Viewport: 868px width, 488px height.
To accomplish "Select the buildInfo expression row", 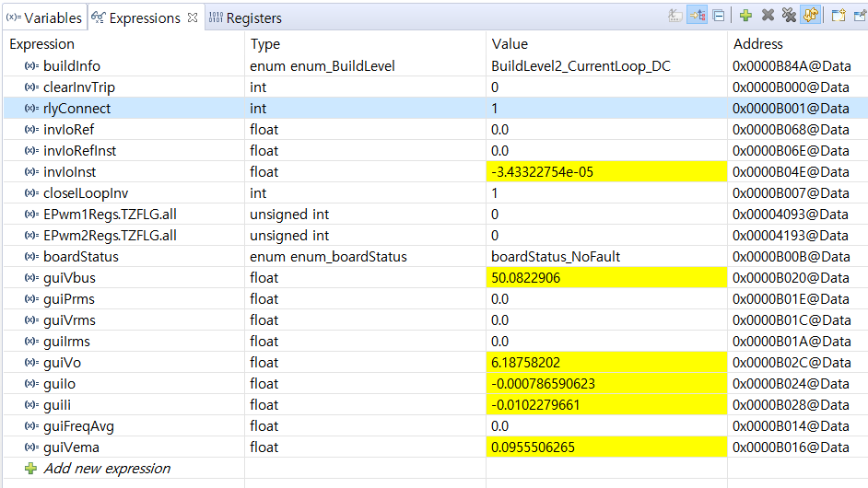I will pos(72,66).
